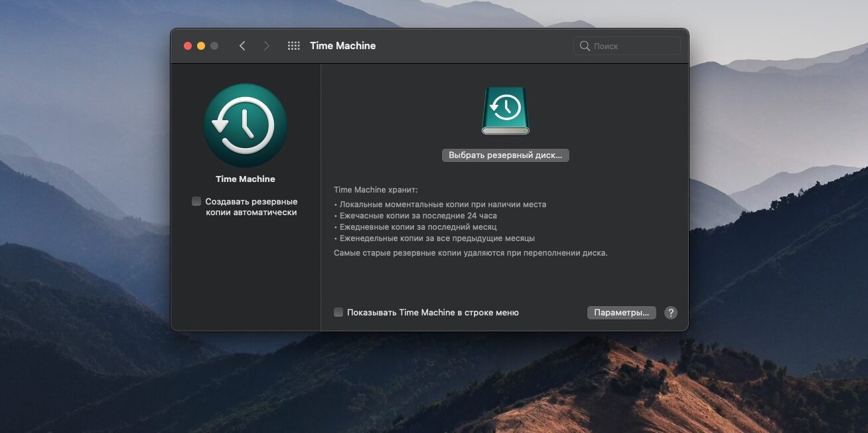Click the magnifying glass search icon
This screenshot has width=868, height=433.
point(585,46)
